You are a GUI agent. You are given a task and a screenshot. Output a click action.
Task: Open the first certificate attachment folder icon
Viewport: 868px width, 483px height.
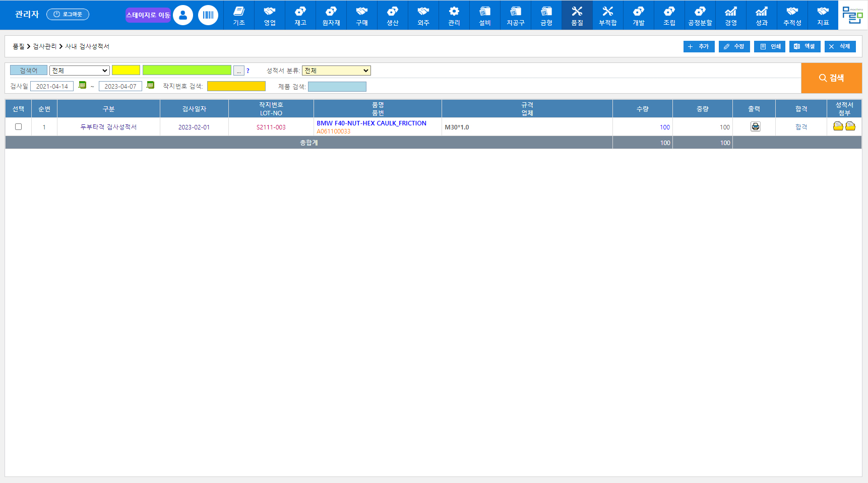(x=838, y=126)
